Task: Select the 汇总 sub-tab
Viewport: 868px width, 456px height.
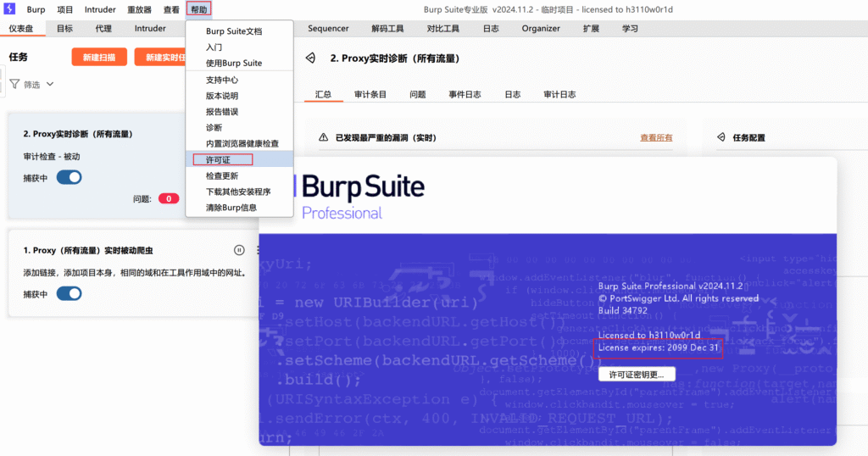Action: pos(323,94)
